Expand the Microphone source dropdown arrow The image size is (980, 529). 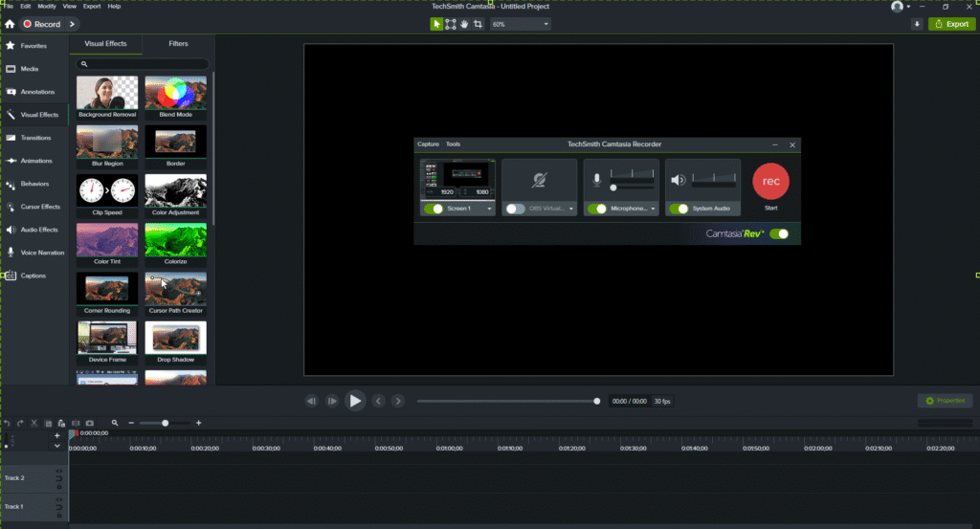653,209
